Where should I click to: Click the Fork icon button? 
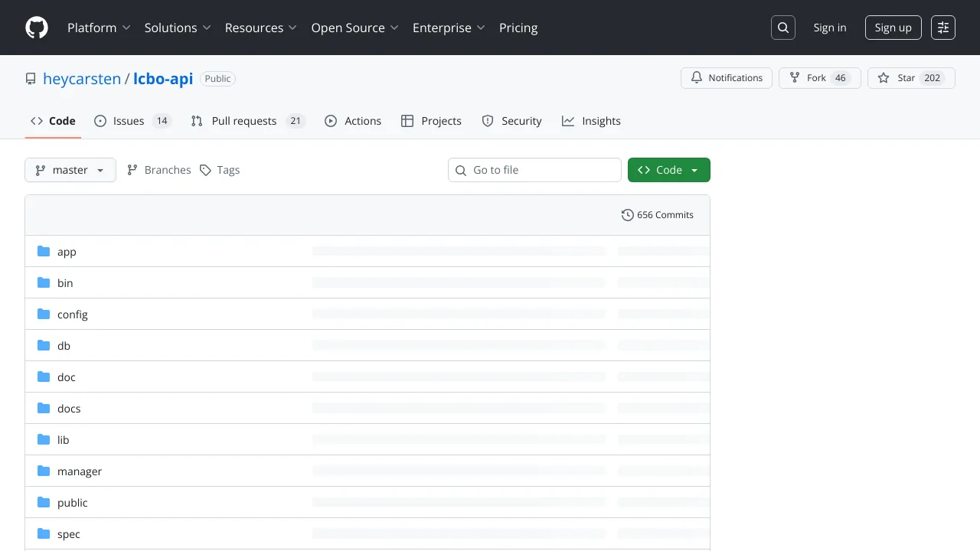[x=820, y=78]
